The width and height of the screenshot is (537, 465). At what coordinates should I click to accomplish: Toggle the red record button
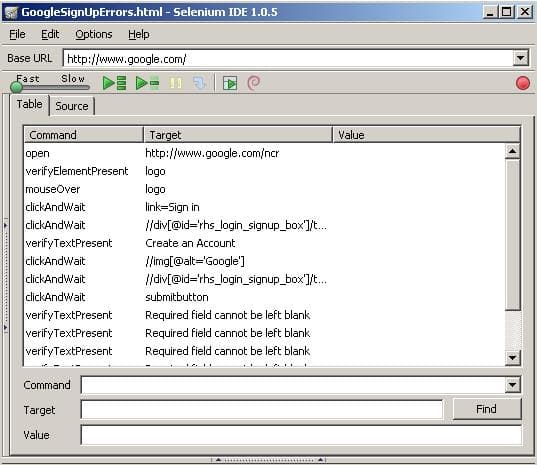pyautogui.click(x=523, y=83)
